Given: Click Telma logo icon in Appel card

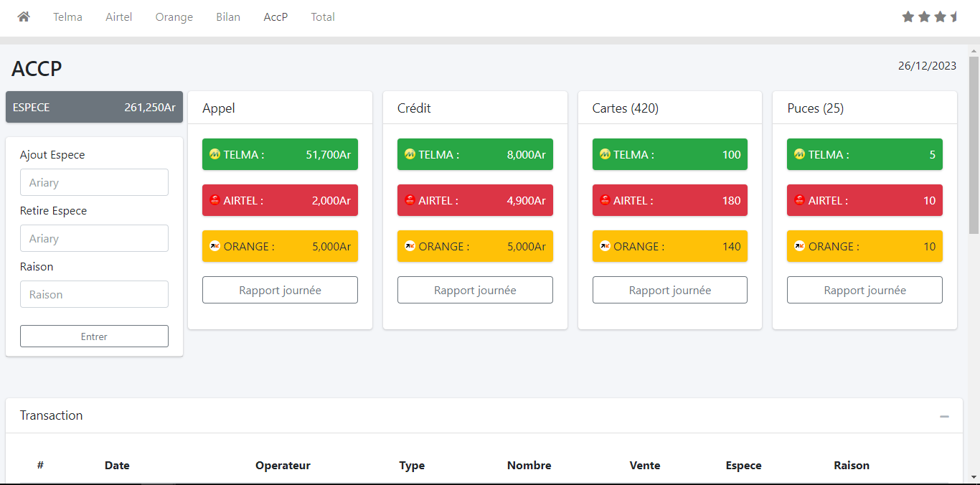Looking at the screenshot, I should pos(215,154).
